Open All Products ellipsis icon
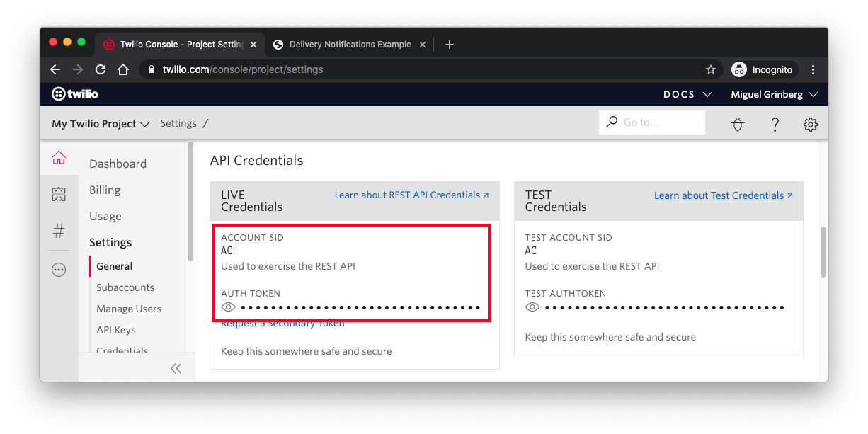 59,270
